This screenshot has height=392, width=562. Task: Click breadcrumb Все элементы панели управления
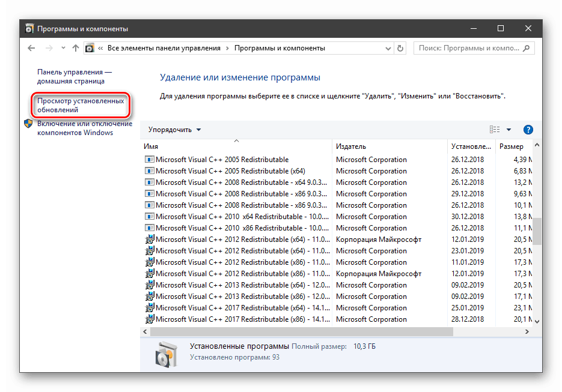(x=164, y=48)
